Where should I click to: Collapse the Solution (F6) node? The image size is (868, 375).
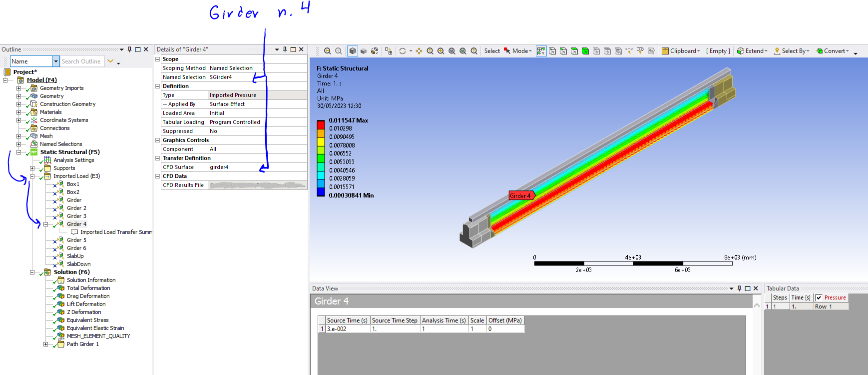pyautogui.click(x=32, y=272)
